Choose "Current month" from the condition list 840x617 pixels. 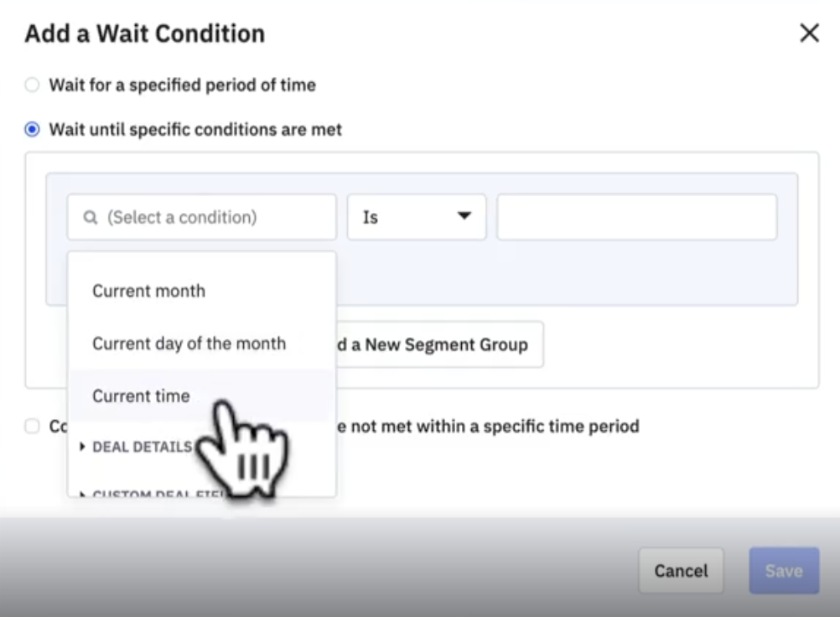tap(148, 291)
